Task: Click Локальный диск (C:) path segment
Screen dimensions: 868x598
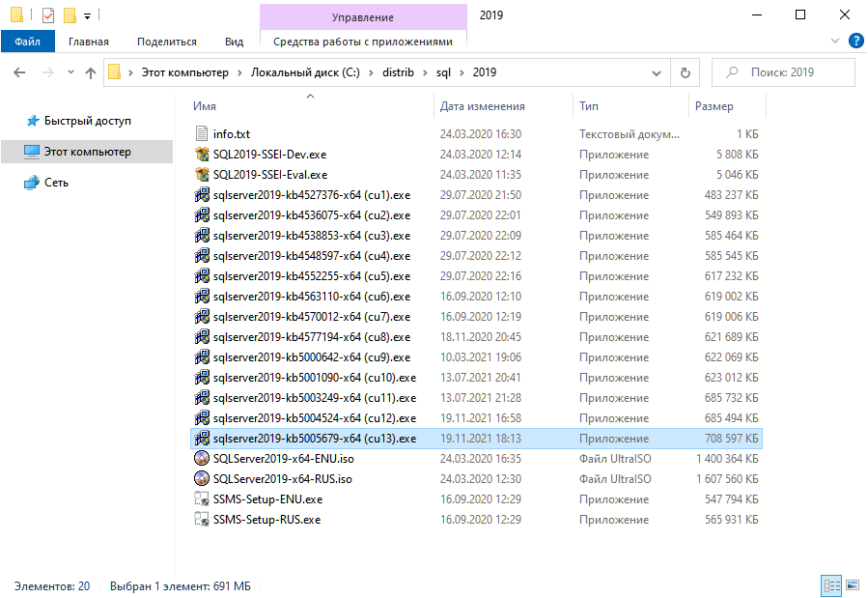Action: (x=305, y=72)
